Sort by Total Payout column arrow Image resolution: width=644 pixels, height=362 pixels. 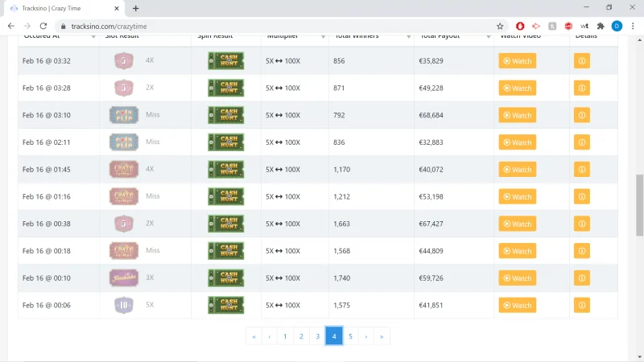489,37
